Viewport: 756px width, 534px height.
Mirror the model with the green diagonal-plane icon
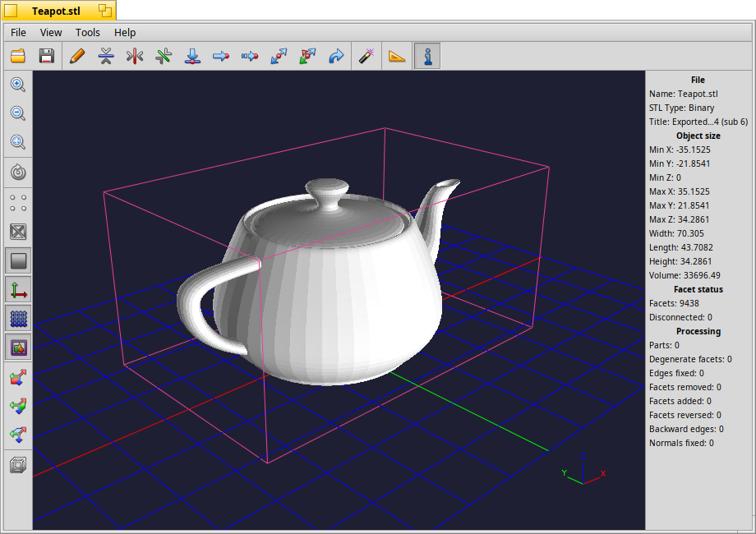[164, 56]
